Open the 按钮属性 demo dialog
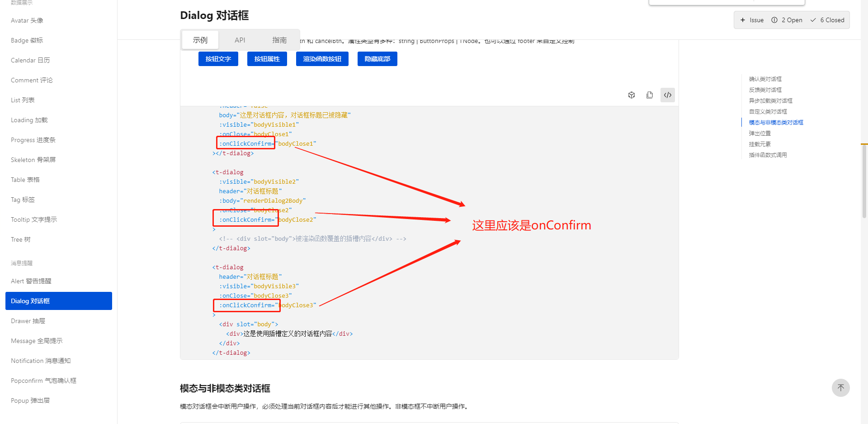The width and height of the screenshot is (868, 424). [267, 58]
